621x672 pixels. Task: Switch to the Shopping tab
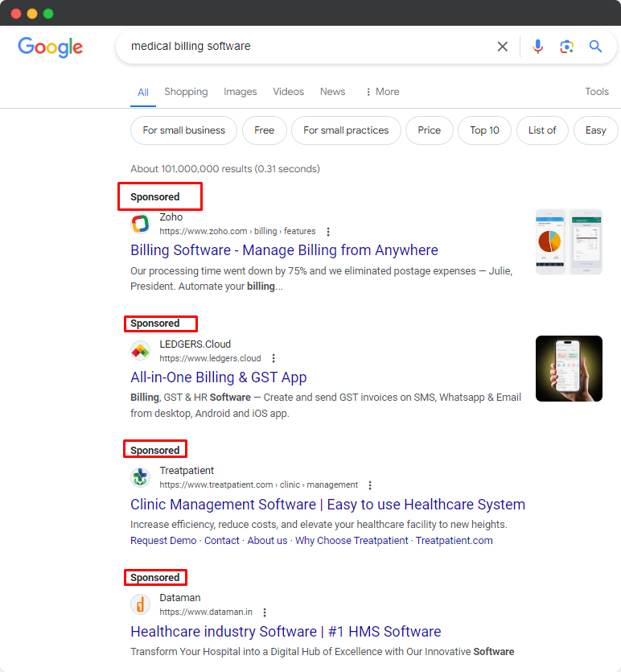click(186, 92)
